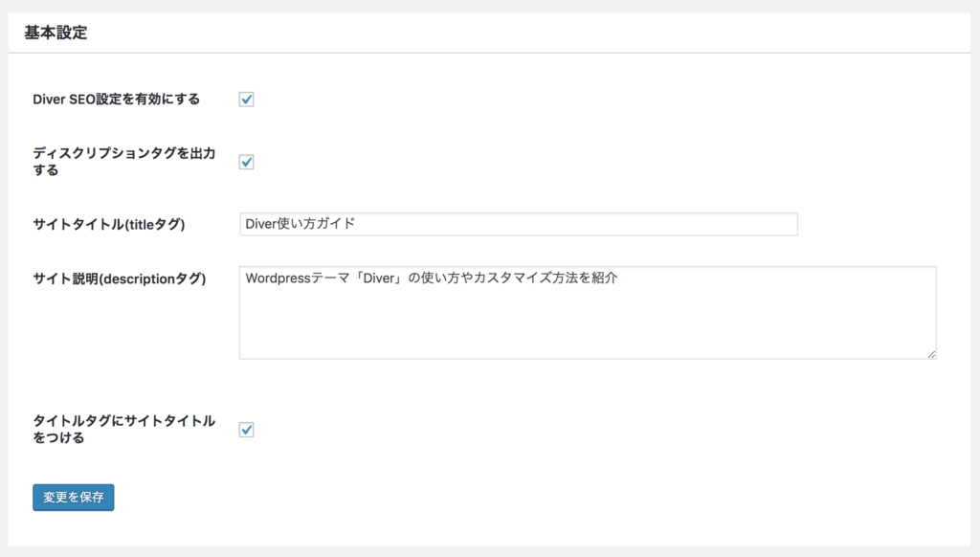
Task: Click the empty area below the description text
Action: click(x=588, y=325)
